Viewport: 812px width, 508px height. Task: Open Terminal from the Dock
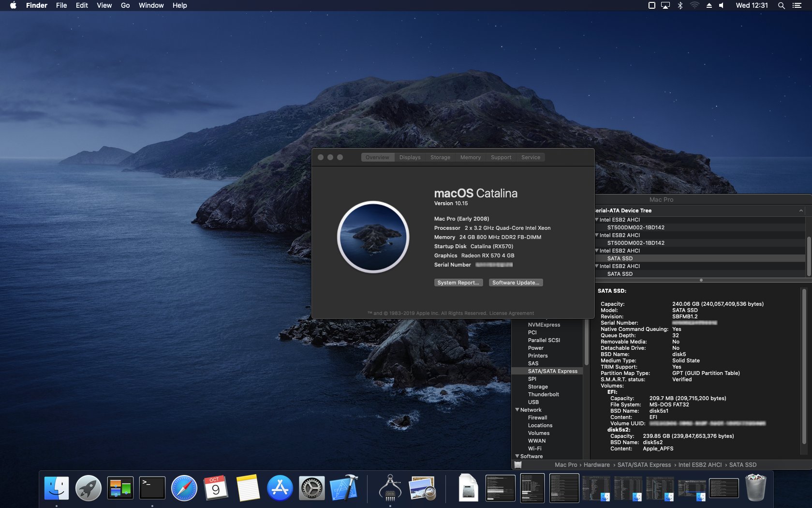(x=152, y=488)
